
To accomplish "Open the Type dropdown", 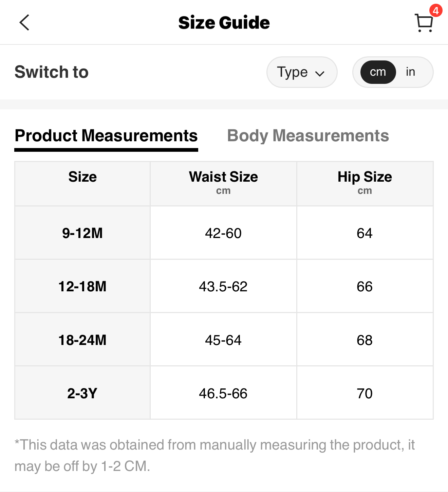I will (301, 72).
